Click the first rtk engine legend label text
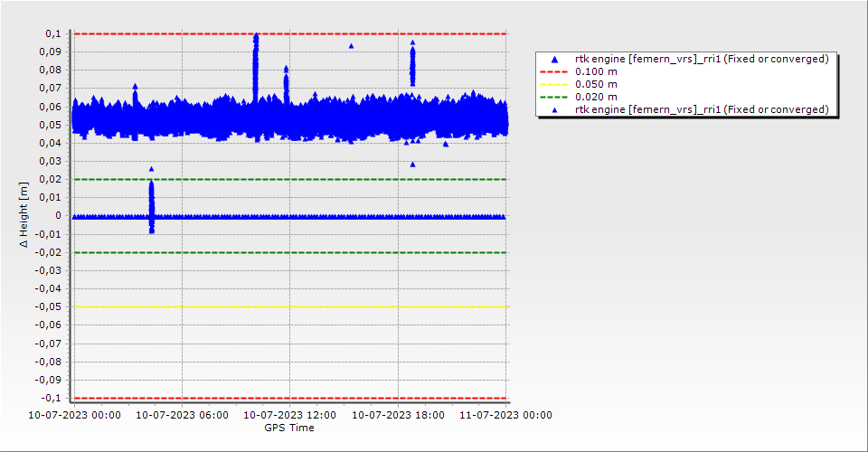This screenshot has width=868, height=452. pos(702,59)
